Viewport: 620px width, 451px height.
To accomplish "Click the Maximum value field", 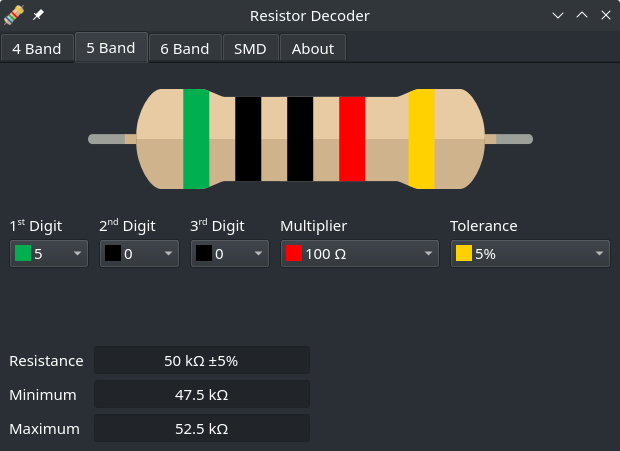I will tap(201, 428).
